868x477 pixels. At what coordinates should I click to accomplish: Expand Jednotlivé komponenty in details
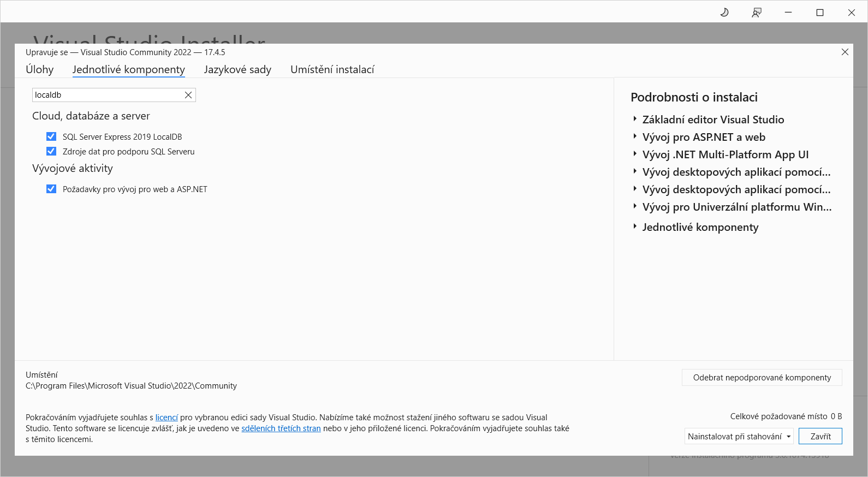click(x=635, y=226)
